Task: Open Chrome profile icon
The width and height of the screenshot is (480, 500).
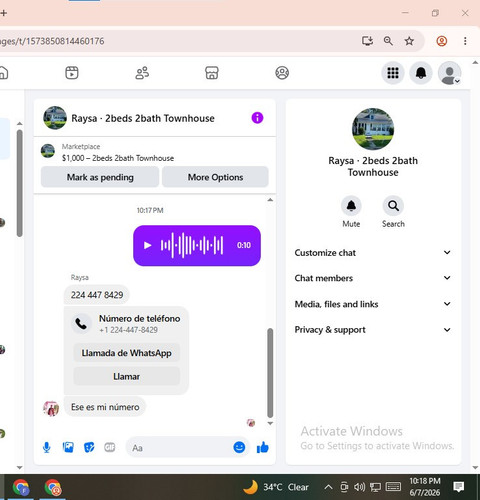Action: click(442, 41)
